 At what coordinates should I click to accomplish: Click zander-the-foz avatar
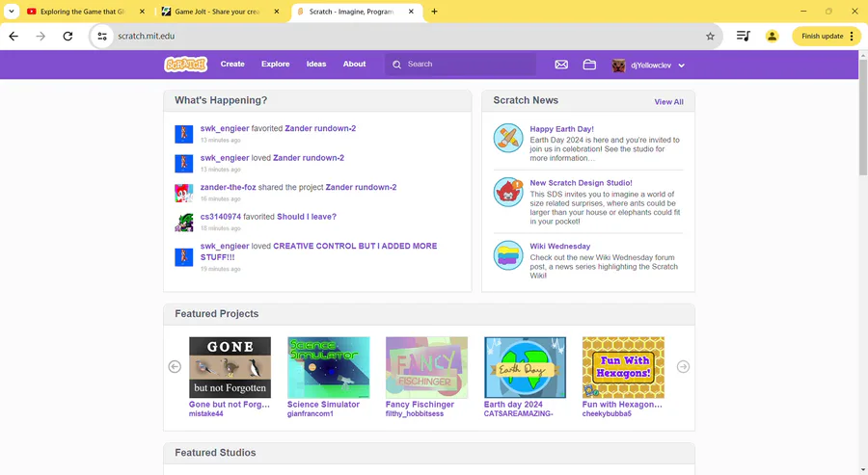tap(184, 193)
